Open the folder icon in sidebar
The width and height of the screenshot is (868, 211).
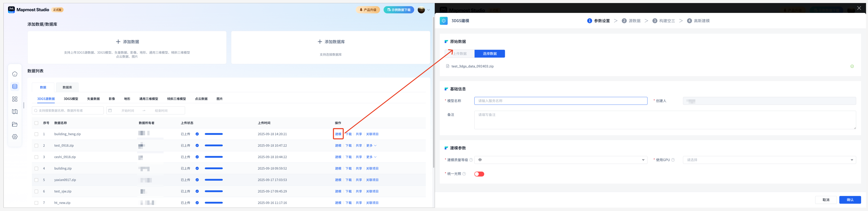point(15,124)
